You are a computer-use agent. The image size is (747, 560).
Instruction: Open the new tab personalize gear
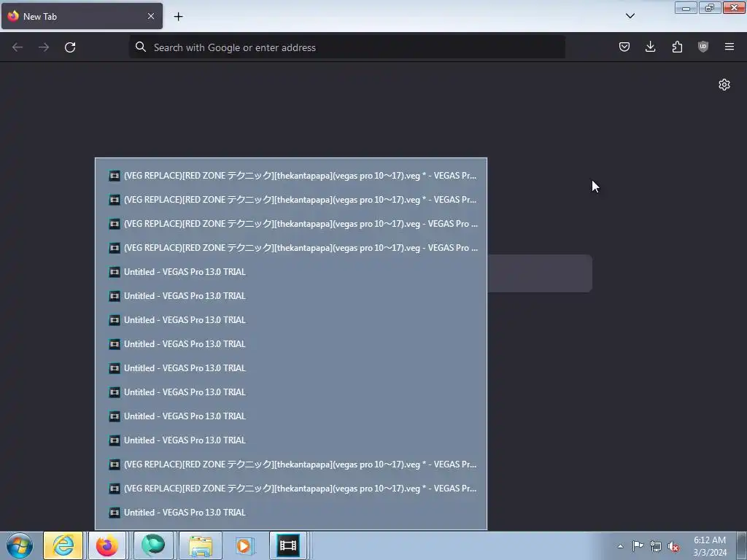click(724, 85)
